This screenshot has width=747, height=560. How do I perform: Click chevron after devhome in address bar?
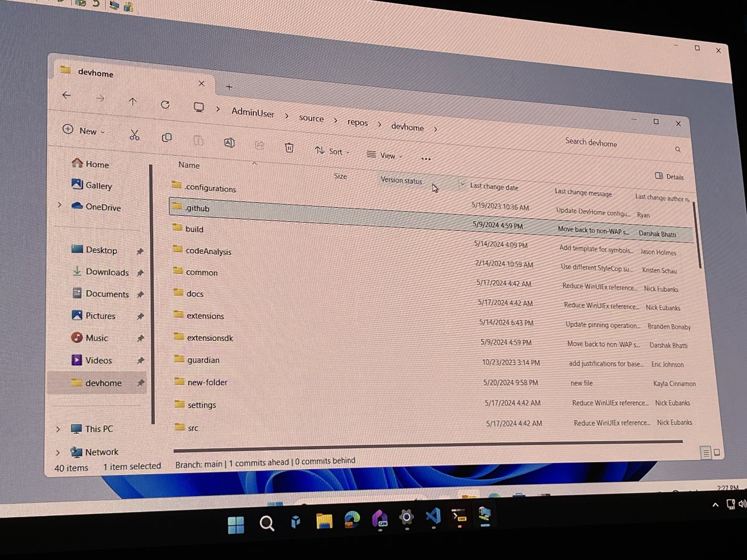[x=435, y=129]
